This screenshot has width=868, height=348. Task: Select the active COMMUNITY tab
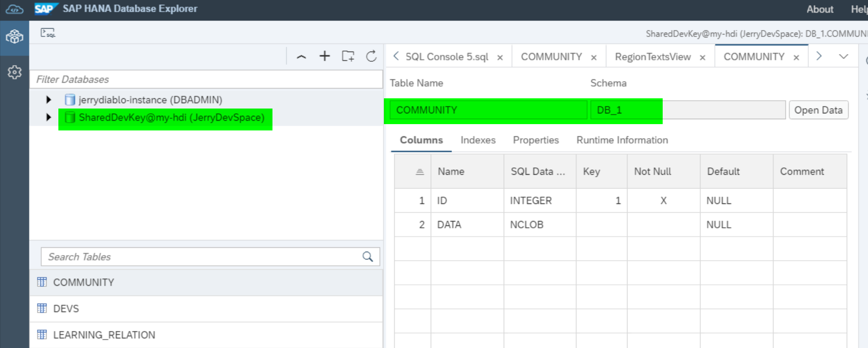point(754,56)
